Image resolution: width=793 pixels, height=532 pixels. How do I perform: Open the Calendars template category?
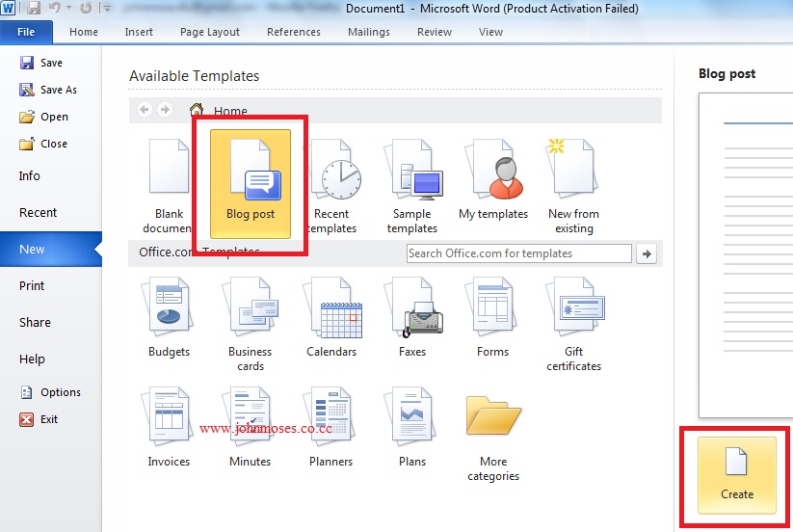click(331, 317)
